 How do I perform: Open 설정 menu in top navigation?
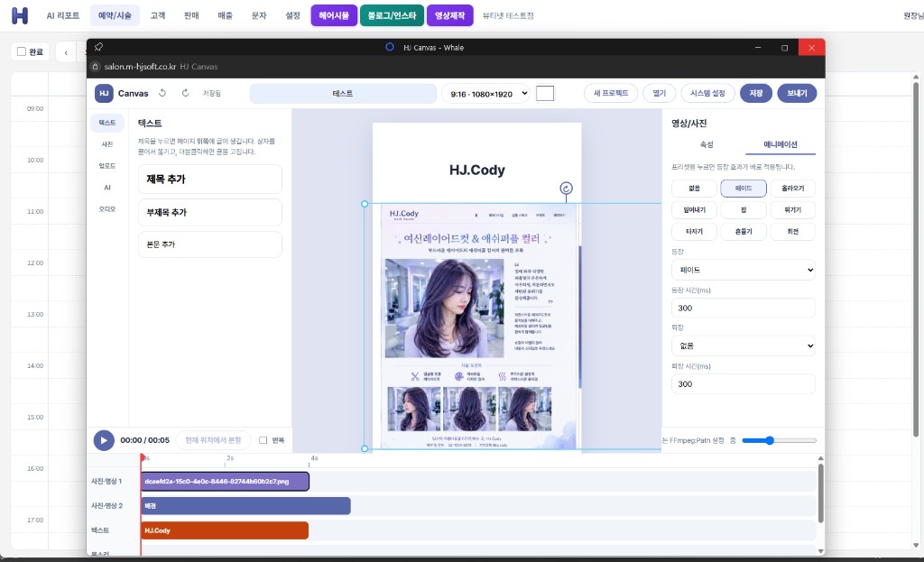point(293,16)
